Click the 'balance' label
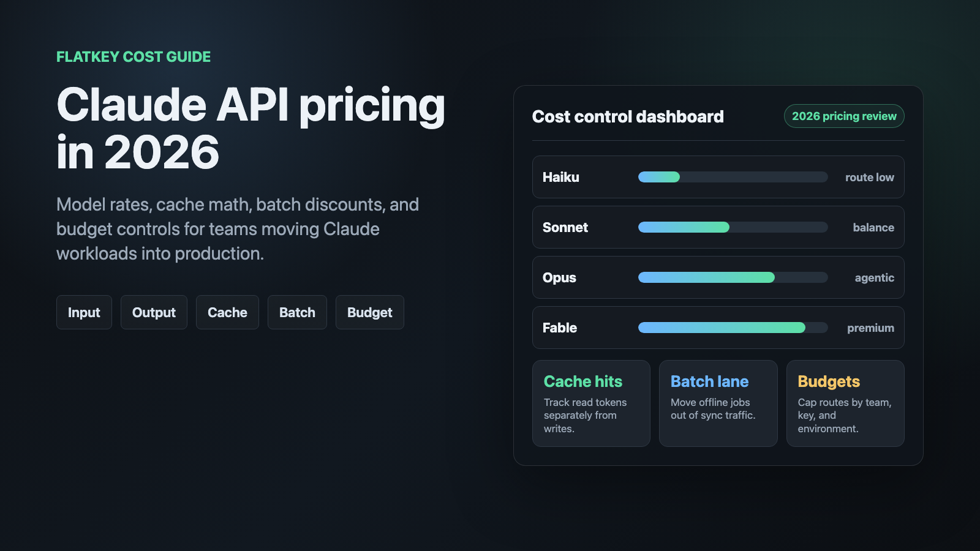 click(873, 227)
